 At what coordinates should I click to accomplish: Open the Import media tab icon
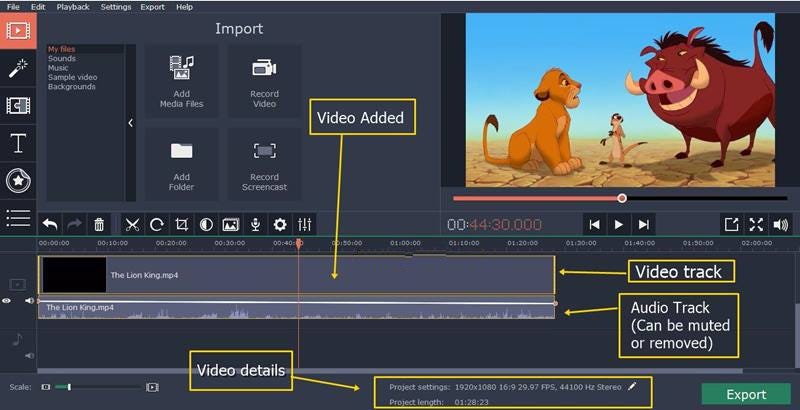(18, 31)
